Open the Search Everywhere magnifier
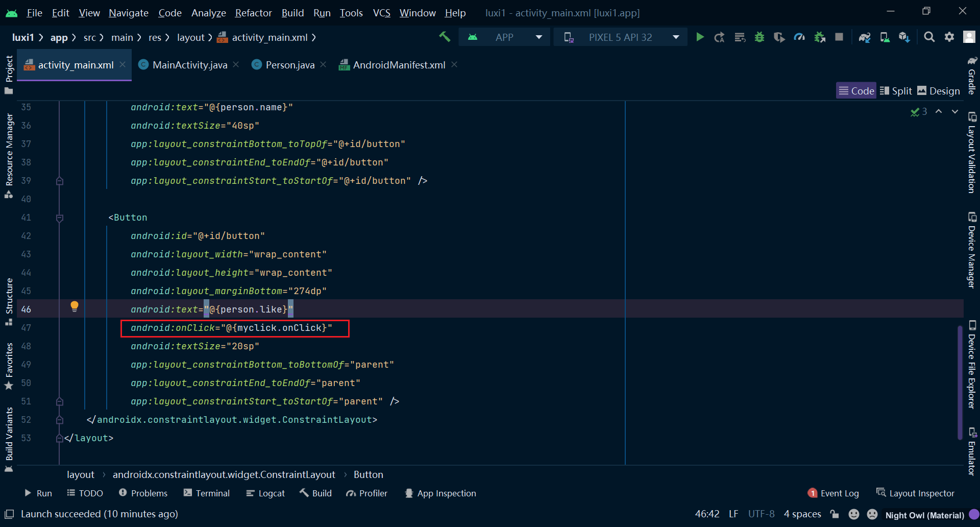 [x=929, y=37]
